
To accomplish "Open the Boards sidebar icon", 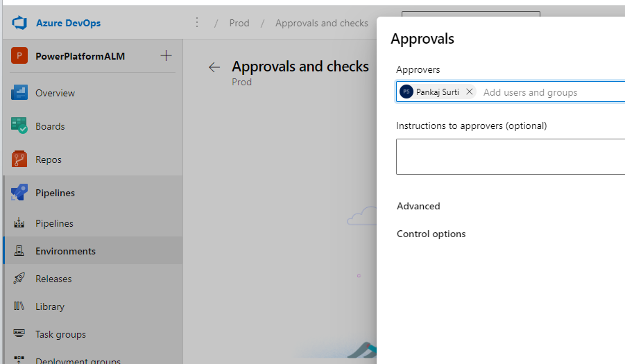I will coord(19,126).
